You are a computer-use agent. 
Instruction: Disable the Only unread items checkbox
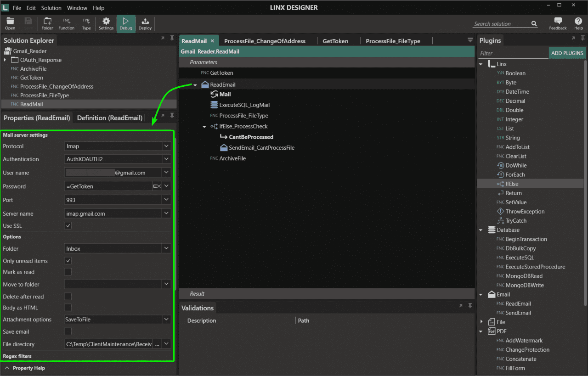coord(68,260)
